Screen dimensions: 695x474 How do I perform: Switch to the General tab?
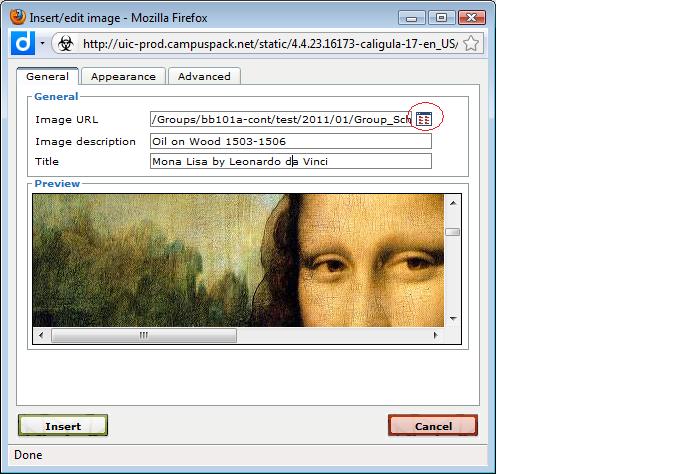pos(47,76)
